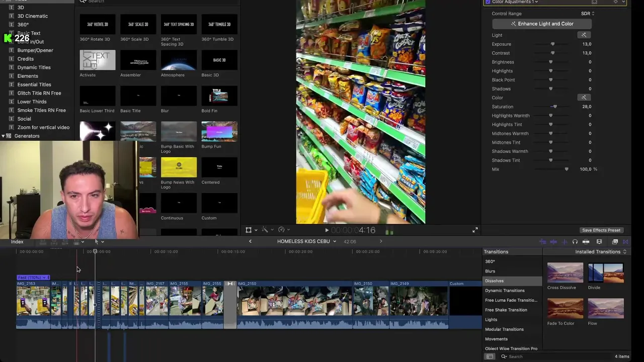This screenshot has height=362, width=644.
Task: Select the Activate title thumbnail
Action: [98, 60]
